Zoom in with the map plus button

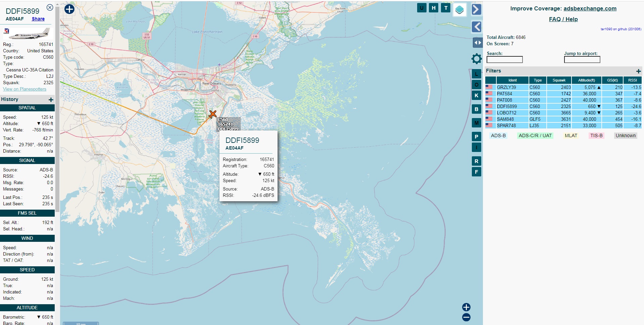tap(466, 307)
